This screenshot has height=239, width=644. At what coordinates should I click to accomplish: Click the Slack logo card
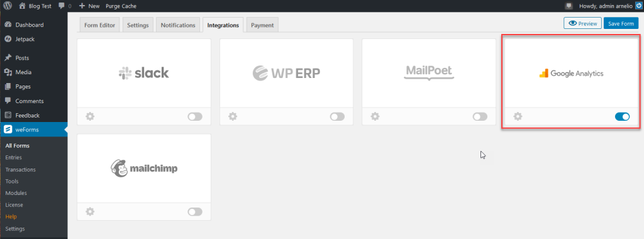pos(144,73)
